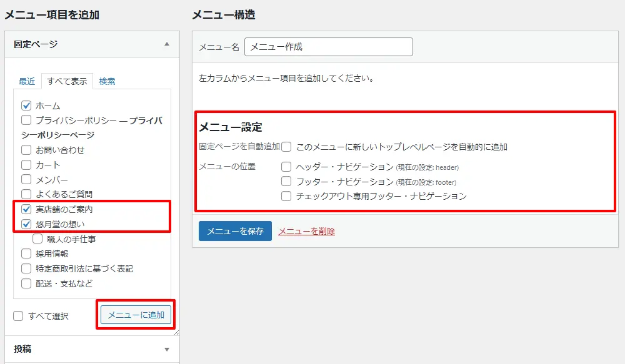Screen dimensions: 625x364
Task: Collapse the 固定ページ panel arrow
Action: click(166, 44)
